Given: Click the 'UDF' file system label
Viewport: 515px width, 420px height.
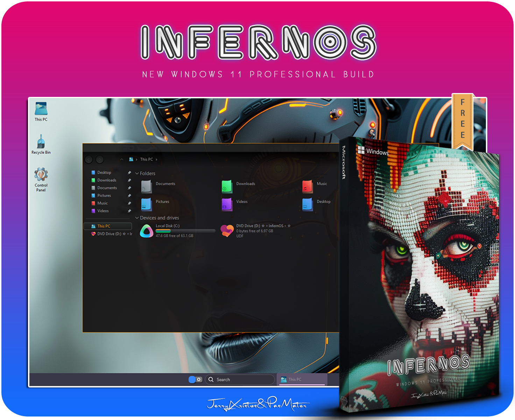Looking at the screenshot, I should coord(240,236).
